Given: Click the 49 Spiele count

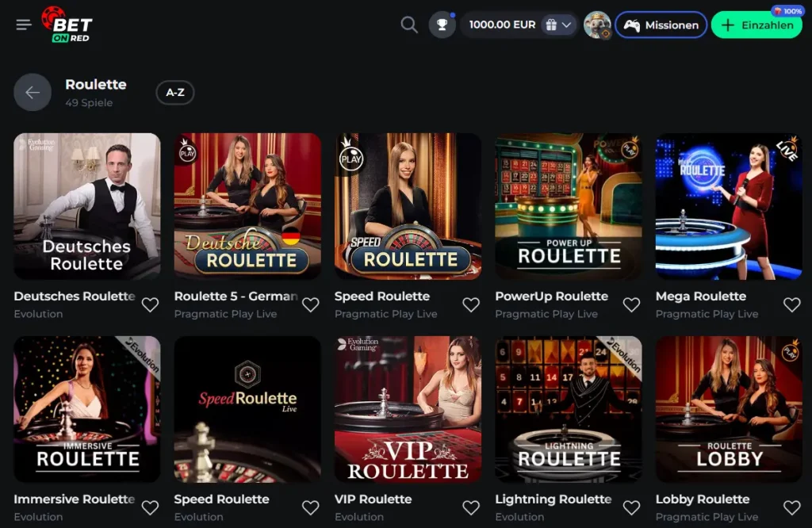Looking at the screenshot, I should [x=89, y=102].
